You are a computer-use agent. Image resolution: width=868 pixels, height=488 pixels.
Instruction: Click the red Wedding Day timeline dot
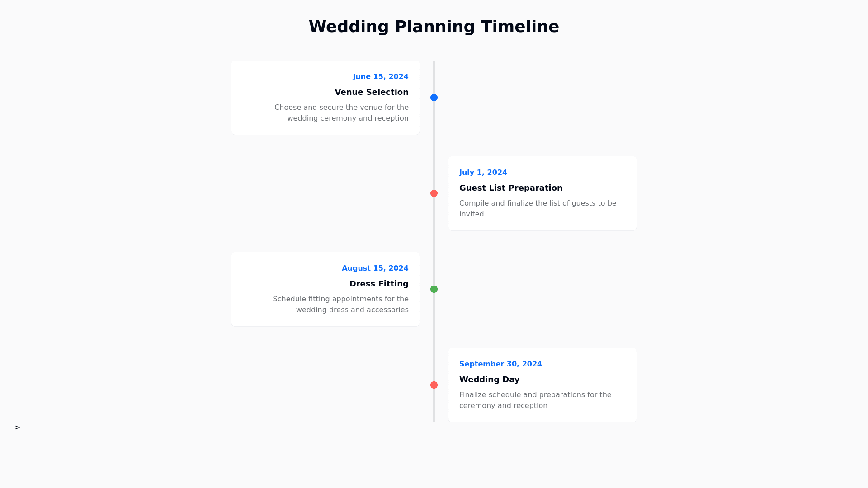point(434,385)
